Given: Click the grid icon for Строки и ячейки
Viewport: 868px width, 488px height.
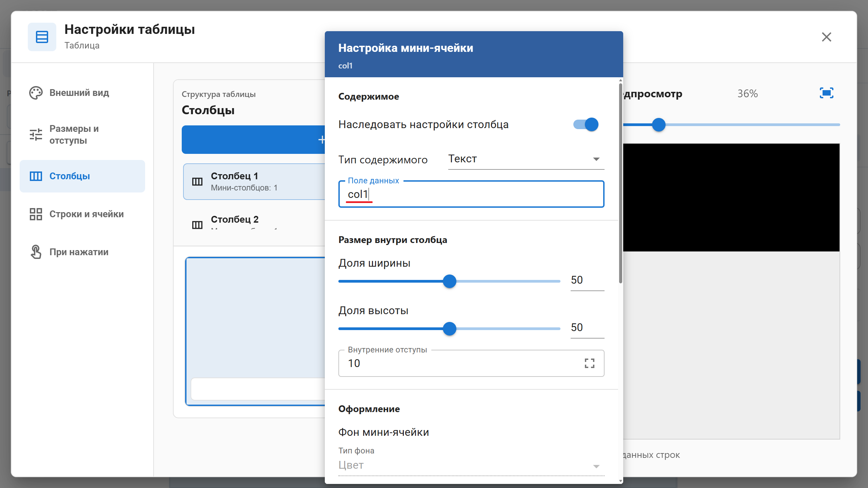Looking at the screenshot, I should [36, 214].
